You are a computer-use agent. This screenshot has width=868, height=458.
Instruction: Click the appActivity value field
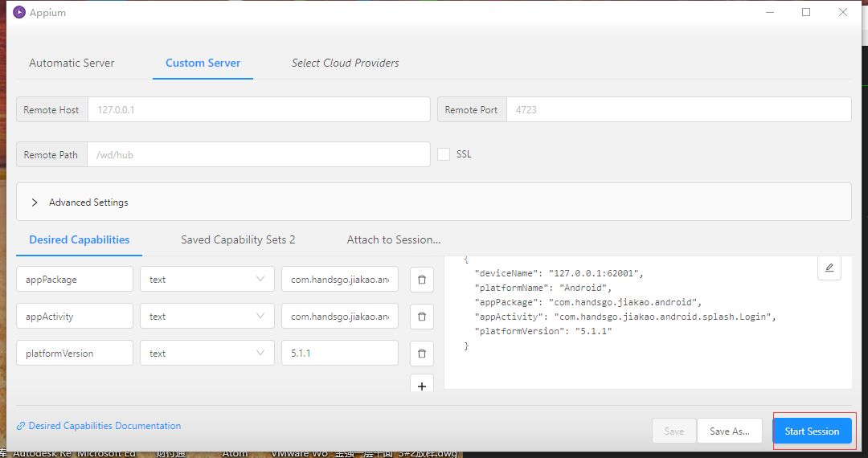click(x=340, y=317)
